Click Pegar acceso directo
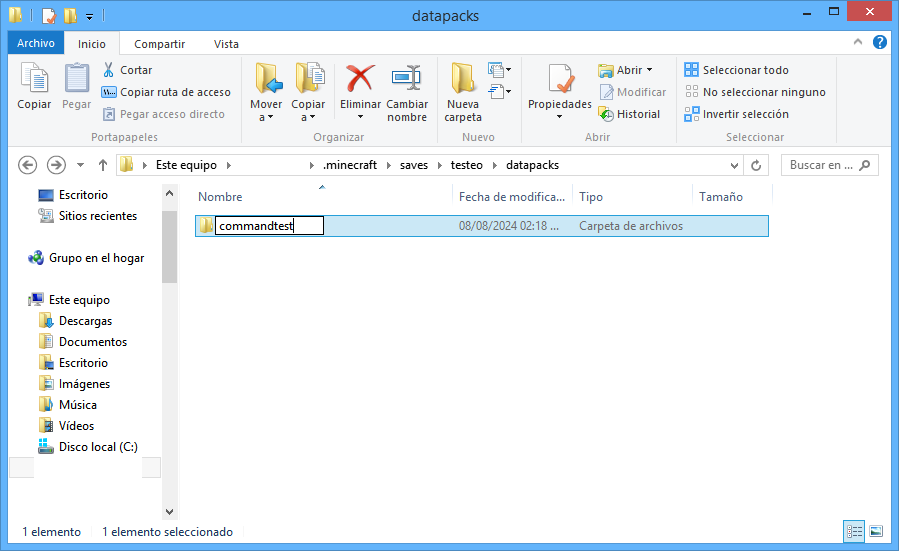This screenshot has width=899, height=551. (163, 114)
